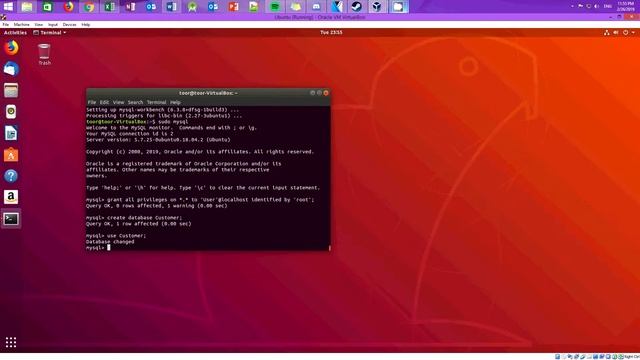This screenshot has height=360, width=640.
Task: Open the VirtualBox Machine menu
Action: coord(22,25)
